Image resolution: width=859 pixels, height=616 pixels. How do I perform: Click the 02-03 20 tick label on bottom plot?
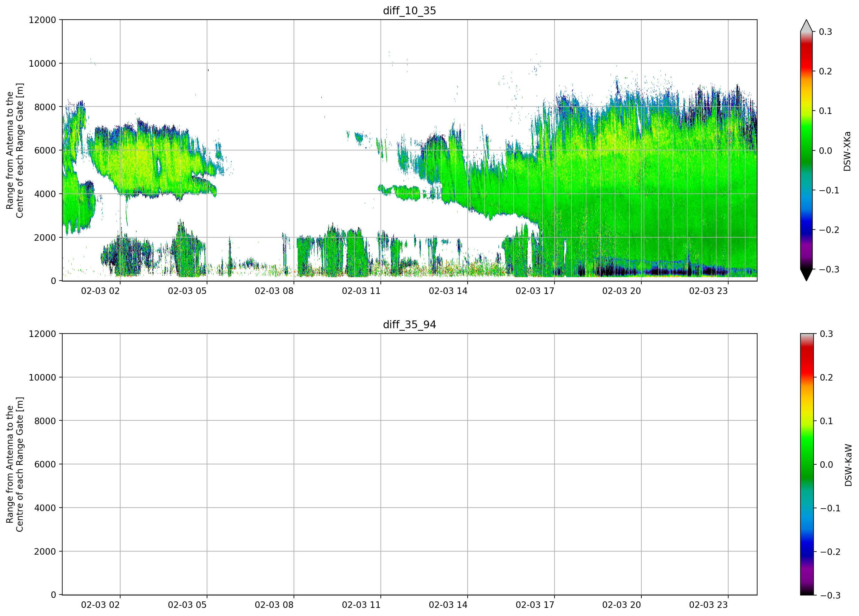point(621,605)
